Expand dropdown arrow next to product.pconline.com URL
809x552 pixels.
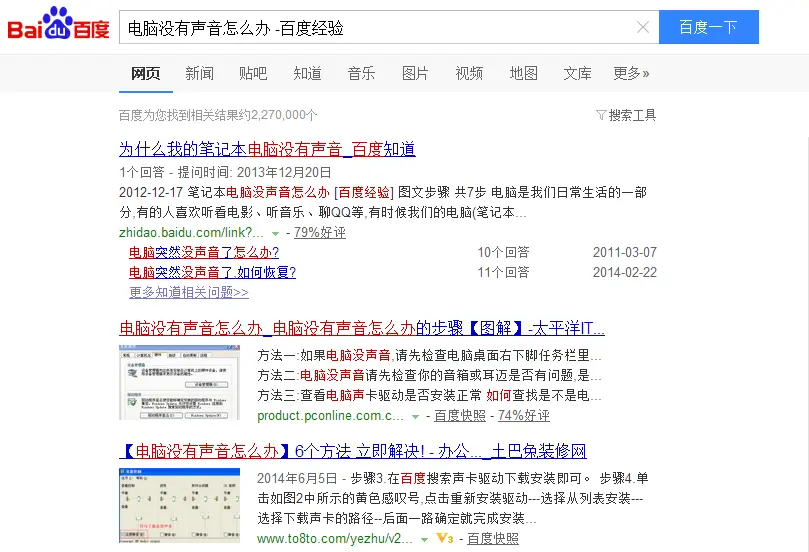(x=415, y=417)
